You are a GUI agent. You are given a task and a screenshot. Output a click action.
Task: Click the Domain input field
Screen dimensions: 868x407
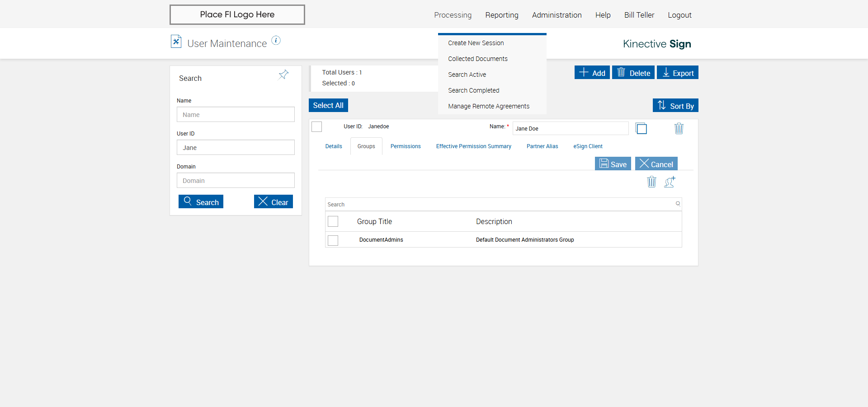(236, 181)
